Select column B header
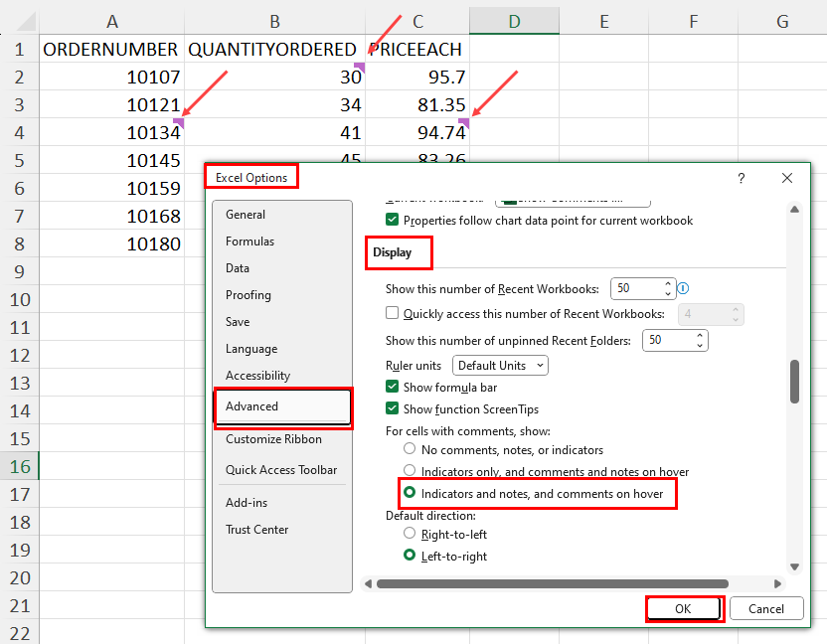Image resolution: width=827 pixels, height=644 pixels. coord(274,22)
